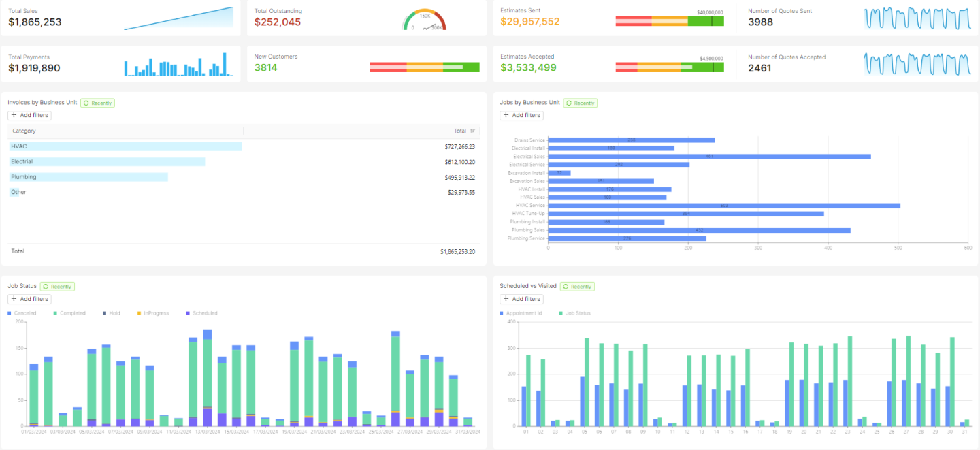
Task: Click the sort icon beside Total column header
Action: (x=472, y=131)
